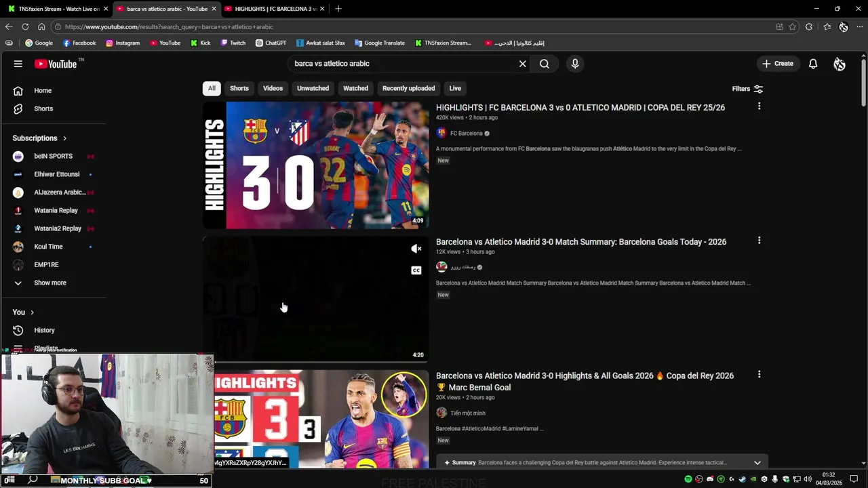Open the Facebook bookmark
The width and height of the screenshot is (868, 488).
coord(79,43)
